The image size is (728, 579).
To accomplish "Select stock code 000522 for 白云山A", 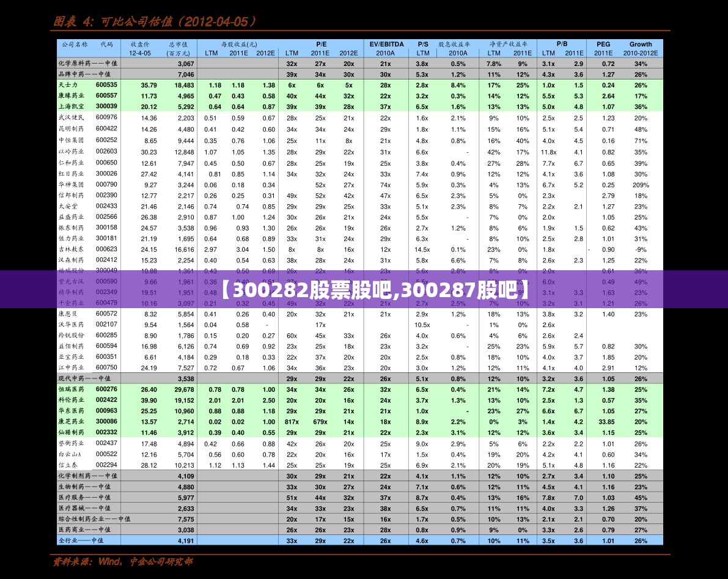I will click(106, 454).
